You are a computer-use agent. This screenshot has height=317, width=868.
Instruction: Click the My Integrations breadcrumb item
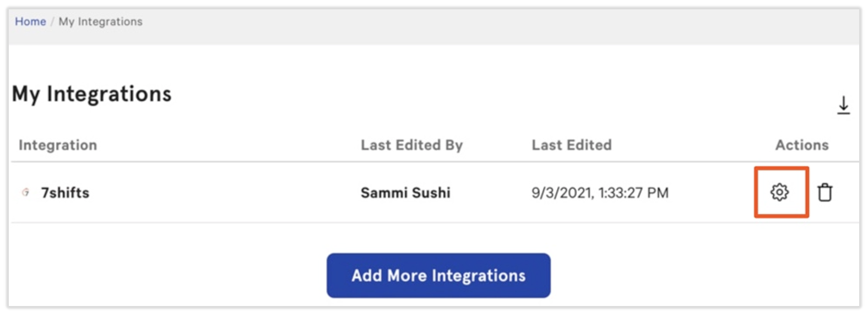coord(100,21)
